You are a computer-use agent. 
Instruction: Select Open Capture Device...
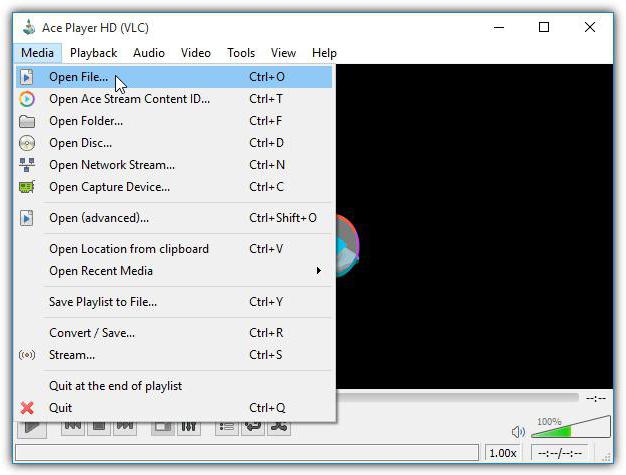pos(174,186)
